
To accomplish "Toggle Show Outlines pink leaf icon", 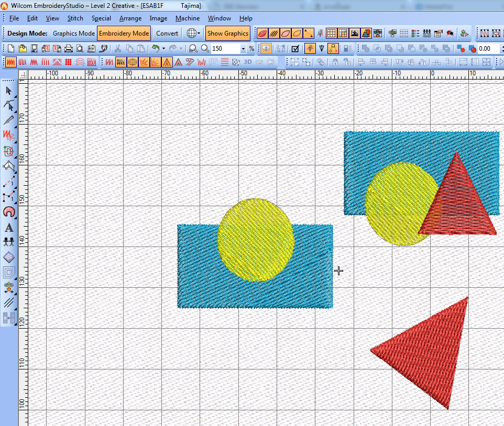I will pyautogui.click(x=285, y=33).
